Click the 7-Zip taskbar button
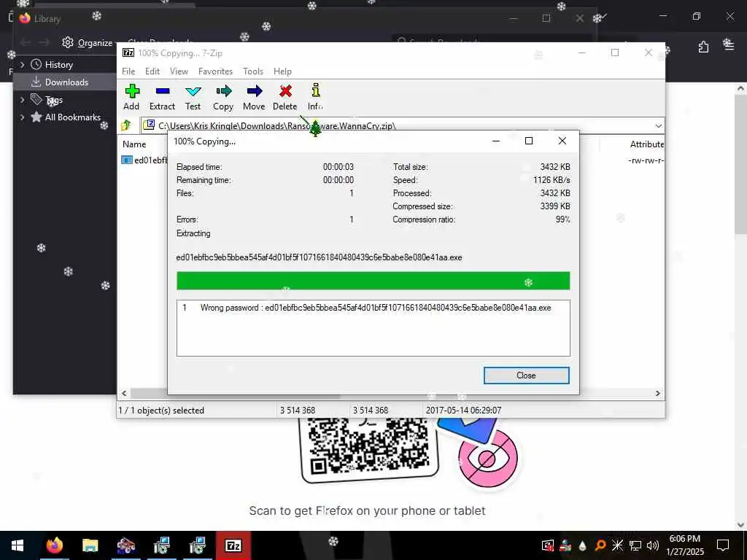Image resolution: width=747 pixels, height=560 pixels. [x=233, y=545]
